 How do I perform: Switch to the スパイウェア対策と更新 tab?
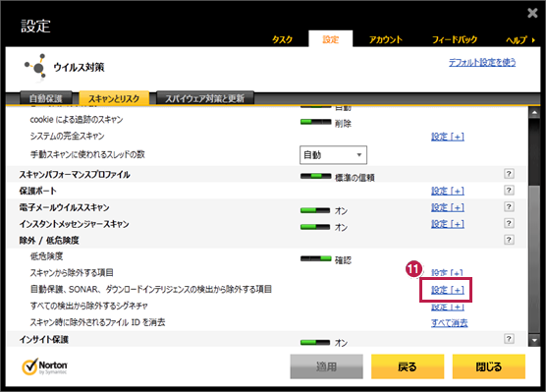pos(204,98)
